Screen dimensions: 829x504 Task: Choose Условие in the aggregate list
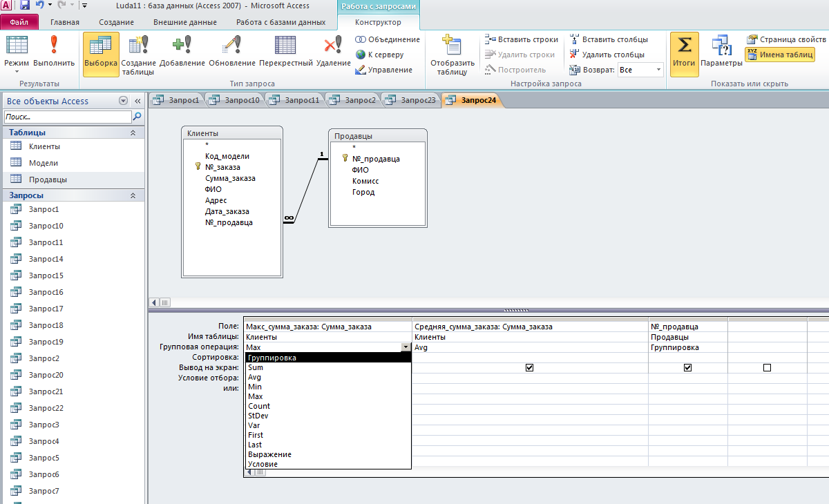328,464
